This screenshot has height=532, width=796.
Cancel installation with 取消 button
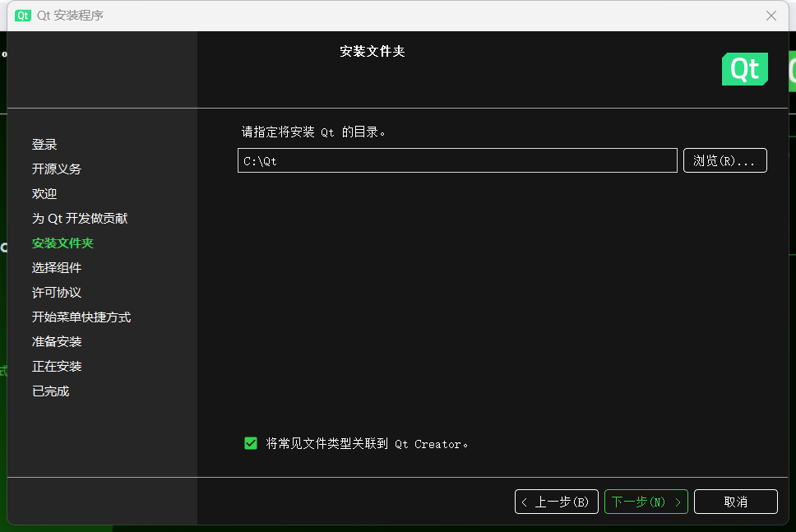point(736,502)
